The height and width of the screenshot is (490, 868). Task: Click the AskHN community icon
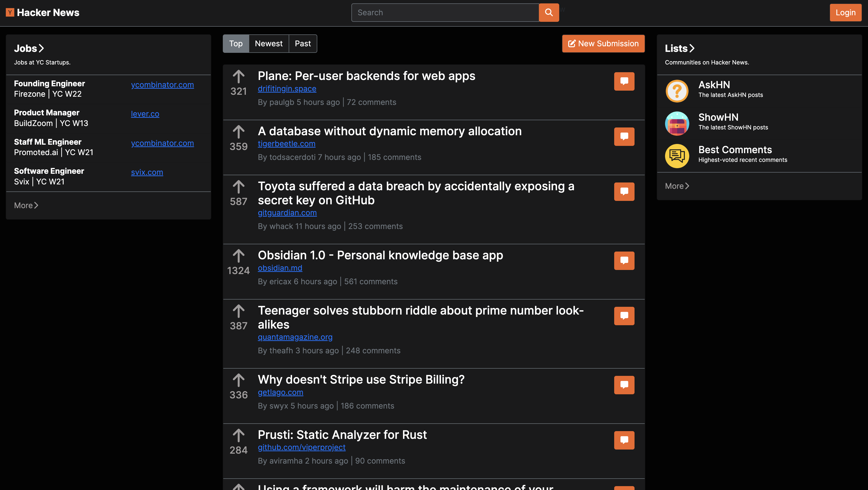(677, 91)
